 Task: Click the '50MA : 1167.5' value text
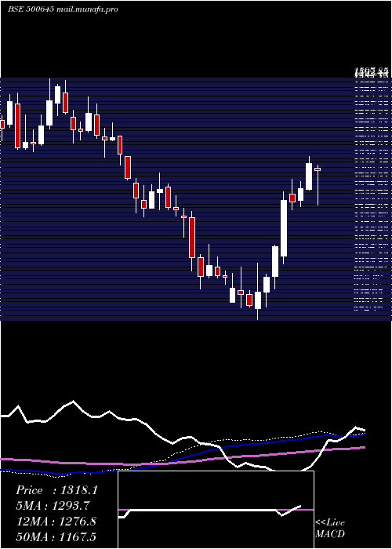[x=56, y=536]
